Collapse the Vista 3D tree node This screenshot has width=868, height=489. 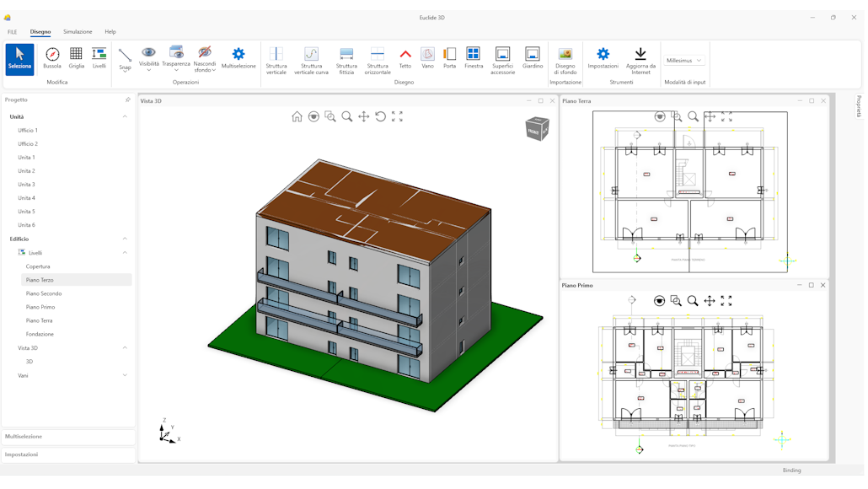point(125,348)
